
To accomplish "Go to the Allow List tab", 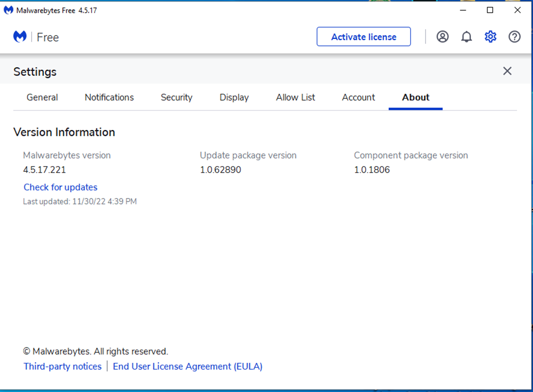I will coord(296,97).
